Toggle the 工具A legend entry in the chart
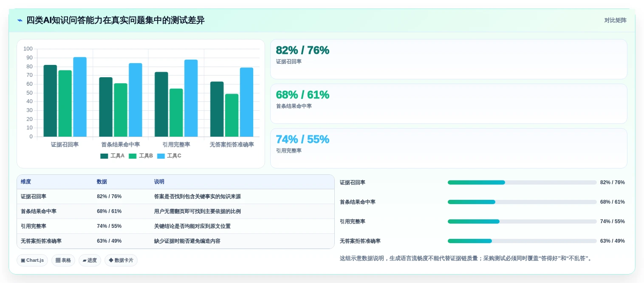644x283 pixels. [112, 156]
